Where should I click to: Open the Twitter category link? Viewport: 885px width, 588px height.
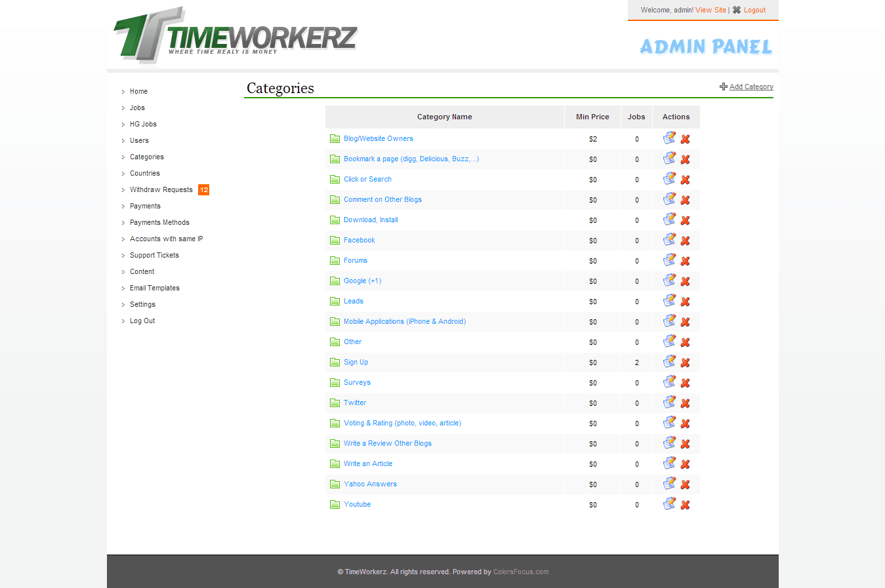pos(355,403)
